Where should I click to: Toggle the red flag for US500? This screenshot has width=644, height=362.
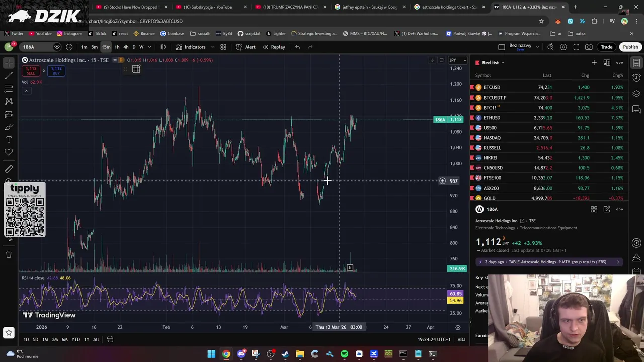pyautogui.click(x=472, y=128)
